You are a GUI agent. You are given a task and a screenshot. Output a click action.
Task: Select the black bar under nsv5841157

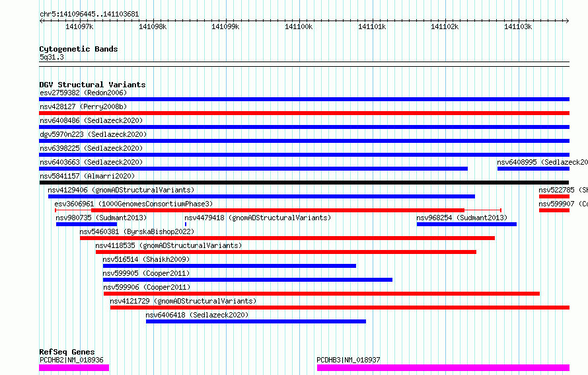[x=304, y=183]
